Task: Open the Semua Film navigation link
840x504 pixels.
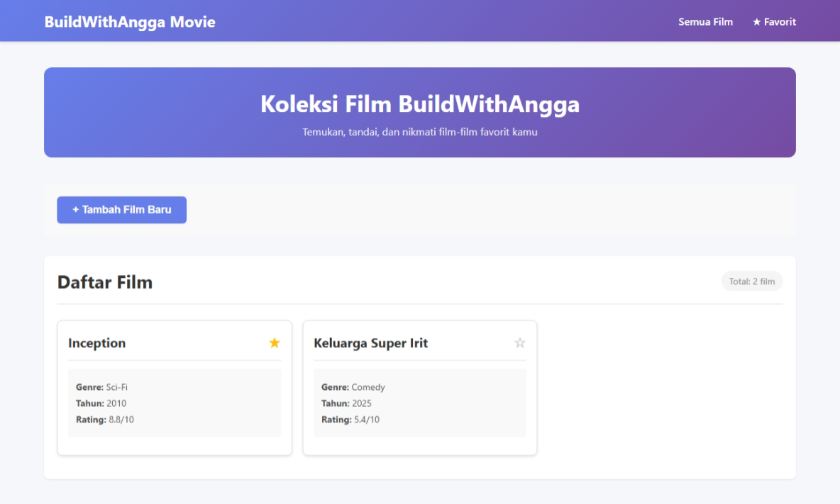Action: (x=705, y=22)
